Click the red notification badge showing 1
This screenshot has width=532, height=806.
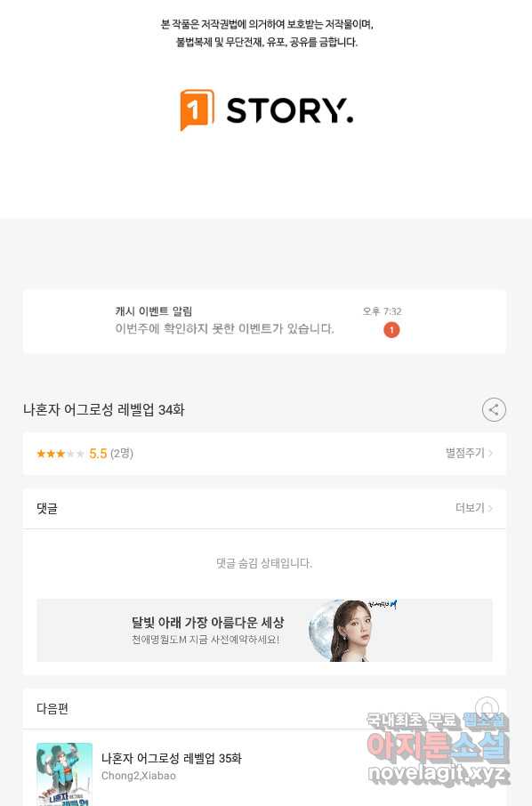pos(391,330)
